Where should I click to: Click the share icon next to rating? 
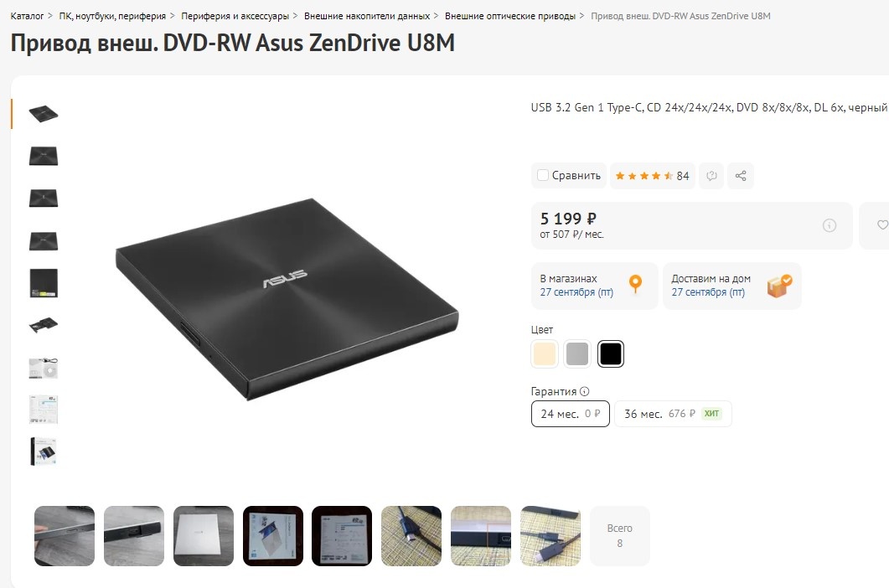pos(741,176)
